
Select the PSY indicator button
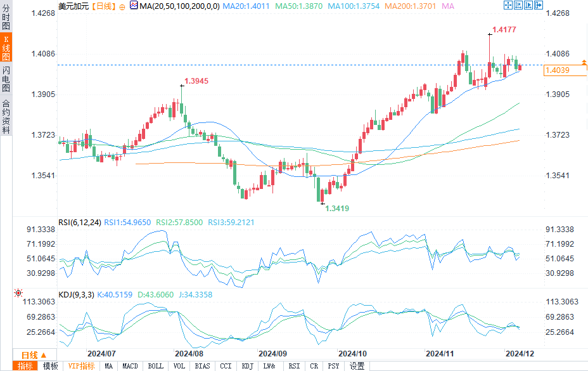pyautogui.click(x=333, y=366)
